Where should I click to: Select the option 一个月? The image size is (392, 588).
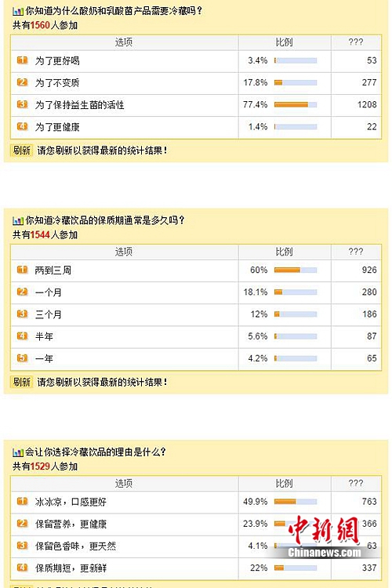[49, 292]
